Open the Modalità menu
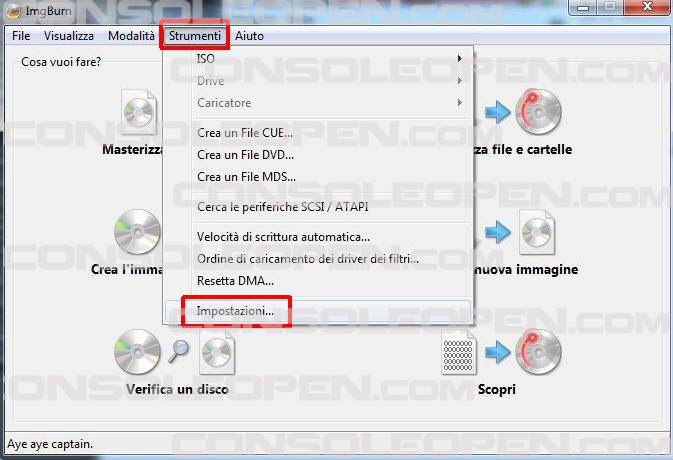 (131, 36)
